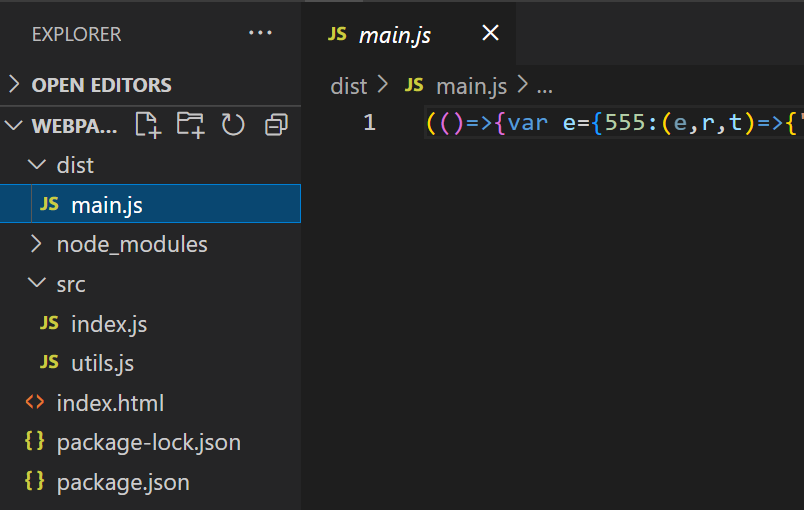Click the New Folder icon

[190, 125]
